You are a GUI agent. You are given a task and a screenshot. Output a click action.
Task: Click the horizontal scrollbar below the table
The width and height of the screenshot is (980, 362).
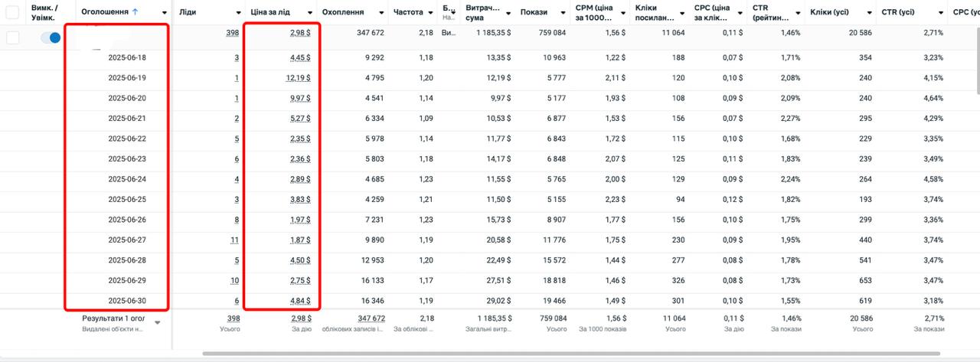(x=570, y=354)
